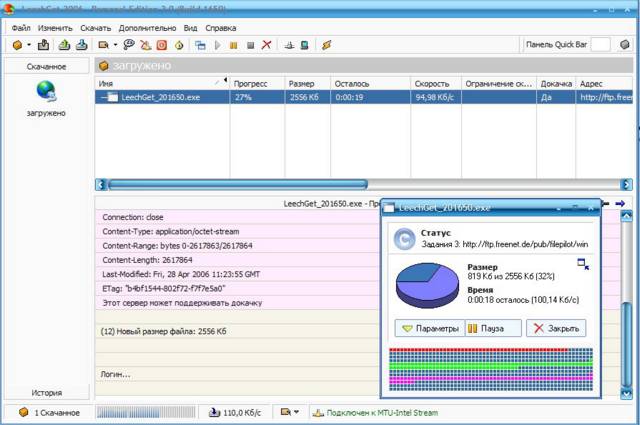Open the Файл menu
Screen dimensions: 640x425
click(21, 28)
